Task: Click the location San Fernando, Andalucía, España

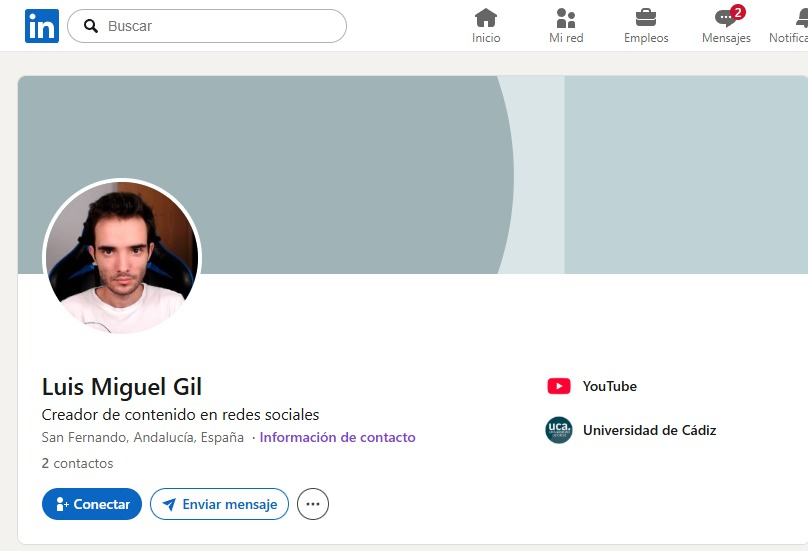Action: (x=143, y=437)
